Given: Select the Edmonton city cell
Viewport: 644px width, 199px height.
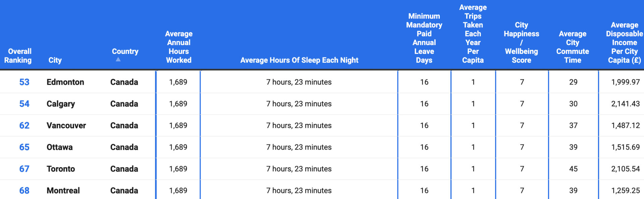Looking at the screenshot, I should [x=65, y=82].
